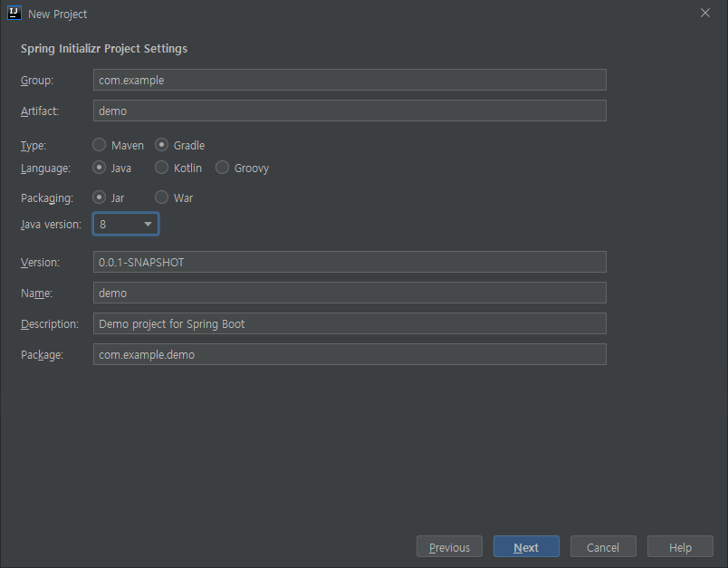The image size is (728, 568).
Task: Click the Java version label
Action: 51,225
